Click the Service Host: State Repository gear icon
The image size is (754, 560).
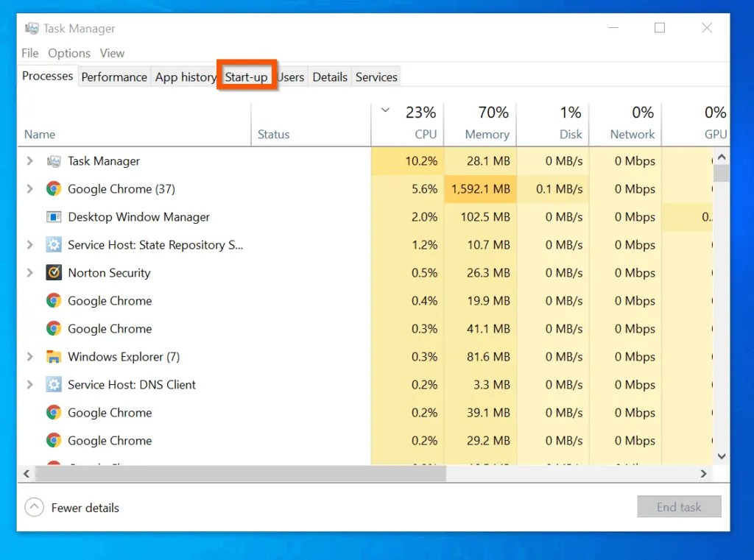tap(53, 245)
